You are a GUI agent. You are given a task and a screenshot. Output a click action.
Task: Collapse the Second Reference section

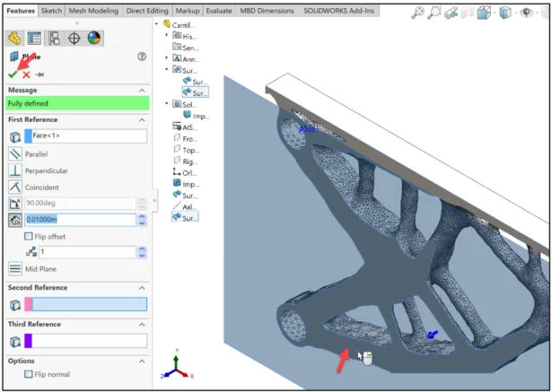point(141,288)
